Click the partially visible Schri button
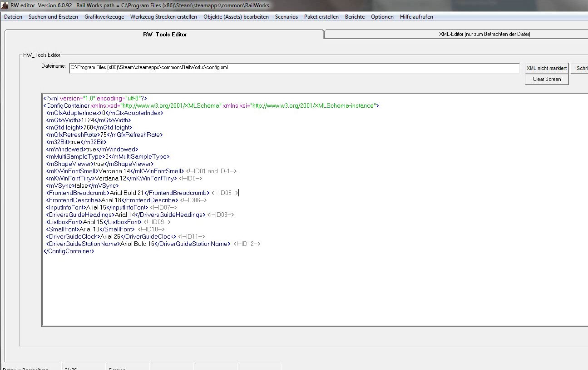The image size is (588, 370). [581, 68]
